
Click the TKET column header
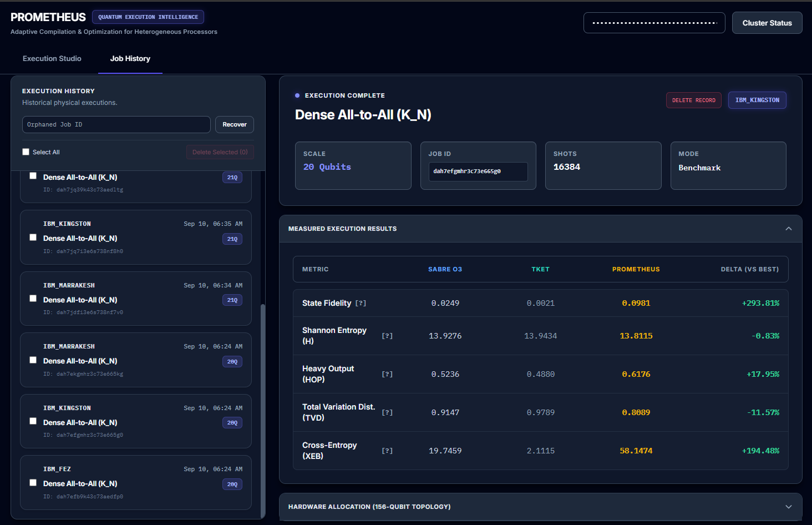tap(541, 269)
